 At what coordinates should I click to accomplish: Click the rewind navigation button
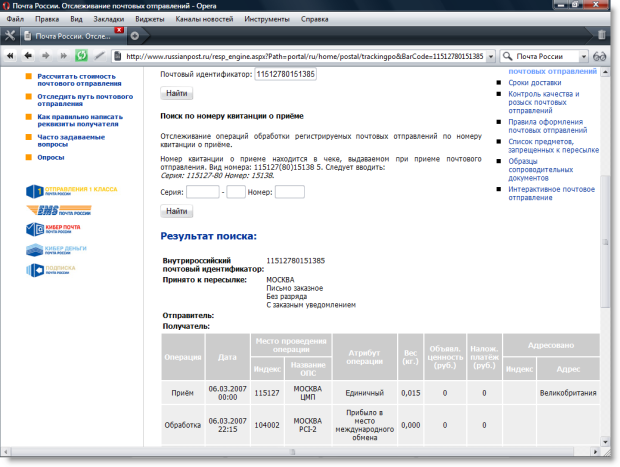[x=10, y=56]
